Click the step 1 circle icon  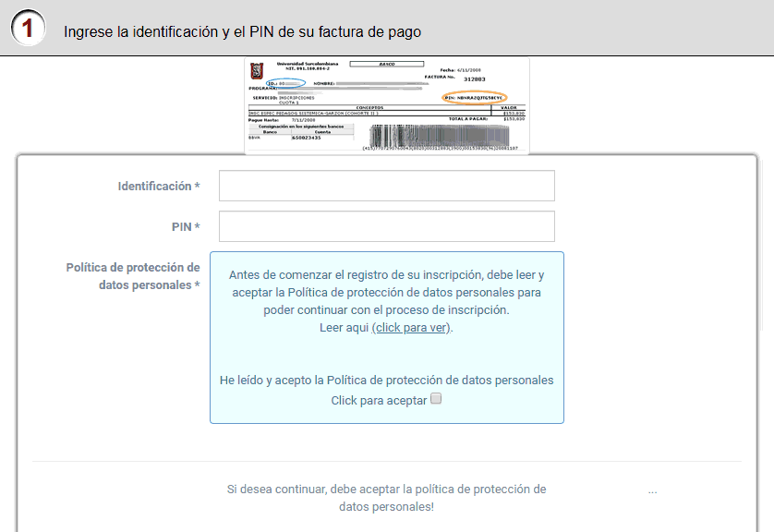coord(28,28)
